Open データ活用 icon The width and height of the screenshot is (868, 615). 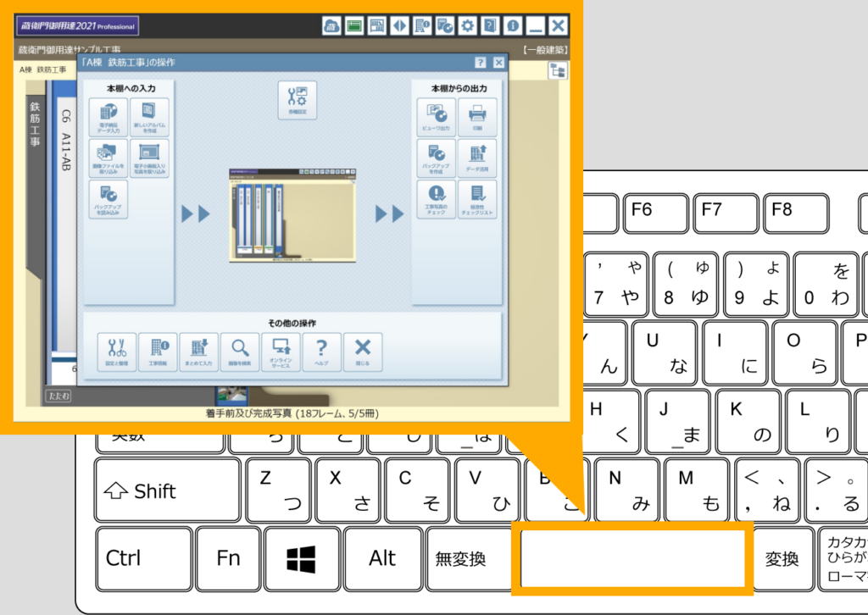(477, 158)
